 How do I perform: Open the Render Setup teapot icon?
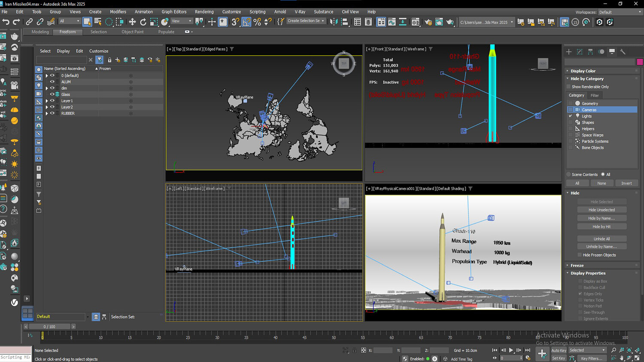pyautogui.click(x=428, y=22)
